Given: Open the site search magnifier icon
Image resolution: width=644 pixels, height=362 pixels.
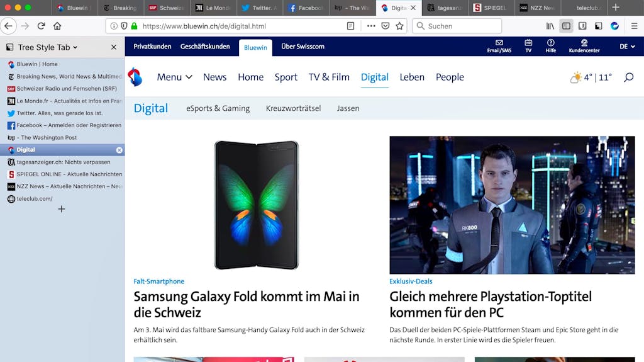Looking at the screenshot, I should coord(628,77).
